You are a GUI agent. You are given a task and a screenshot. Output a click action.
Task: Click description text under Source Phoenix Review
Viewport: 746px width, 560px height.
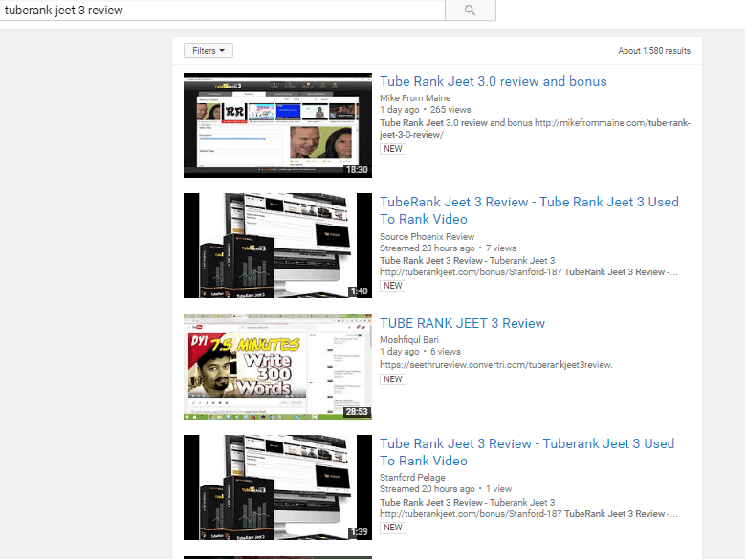pyautogui.click(x=529, y=267)
